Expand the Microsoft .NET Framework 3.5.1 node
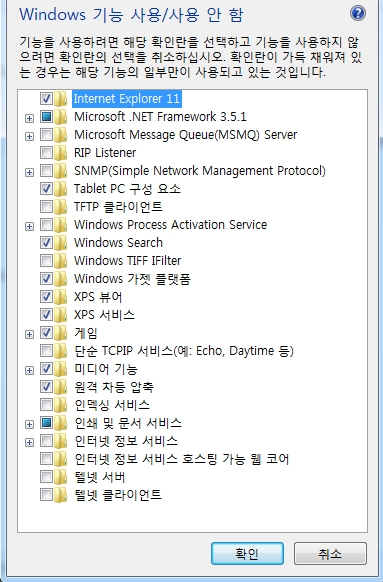This screenshot has height=582, width=383. [29, 118]
